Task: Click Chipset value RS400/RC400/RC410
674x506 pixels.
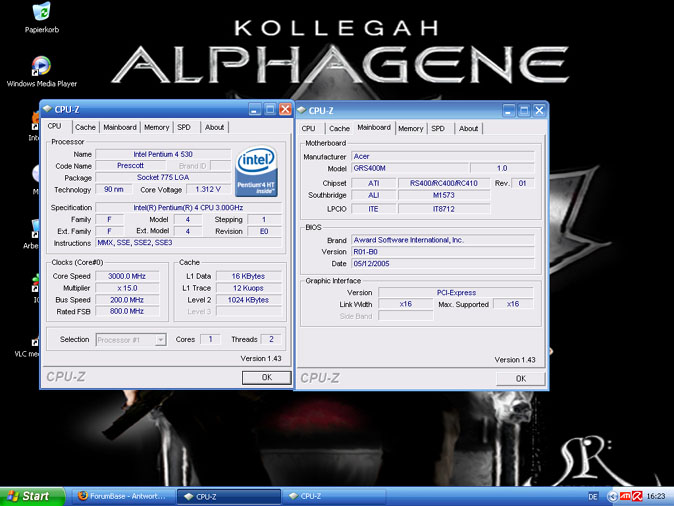Action: (x=444, y=183)
